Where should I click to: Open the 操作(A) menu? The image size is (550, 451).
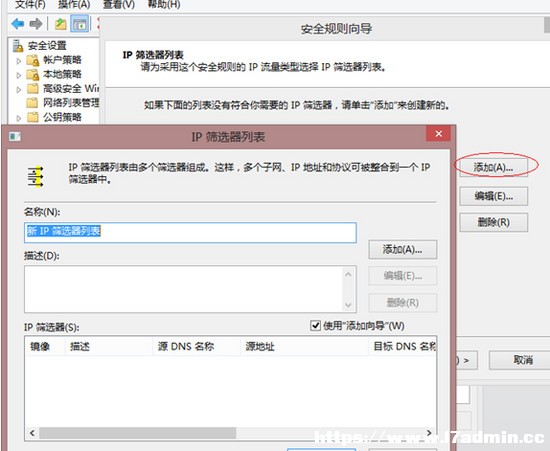coord(74,5)
